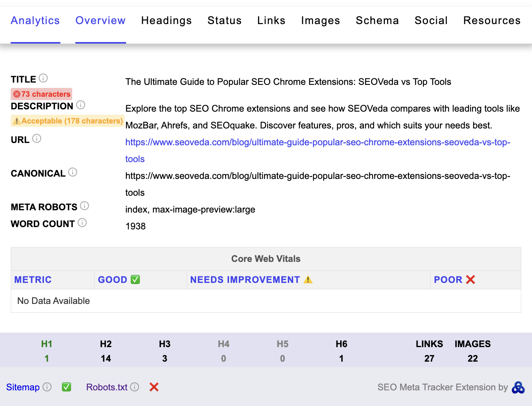
Task: Click the info icon beside META ROBOTS
Action: click(84, 206)
